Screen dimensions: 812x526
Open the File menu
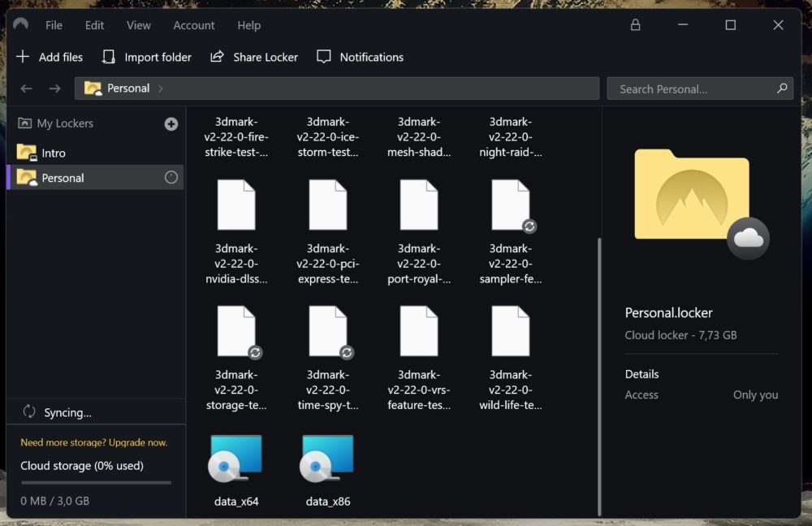[x=54, y=25]
